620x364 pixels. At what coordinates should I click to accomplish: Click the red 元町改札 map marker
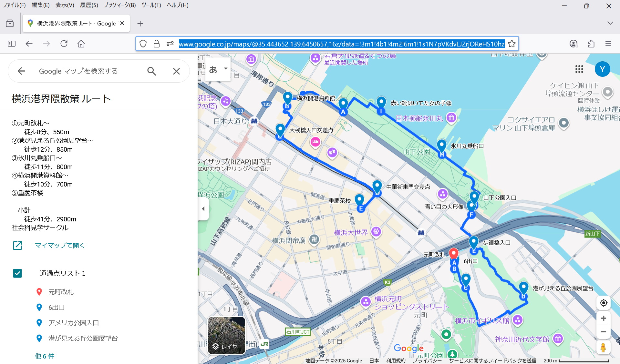(x=454, y=253)
